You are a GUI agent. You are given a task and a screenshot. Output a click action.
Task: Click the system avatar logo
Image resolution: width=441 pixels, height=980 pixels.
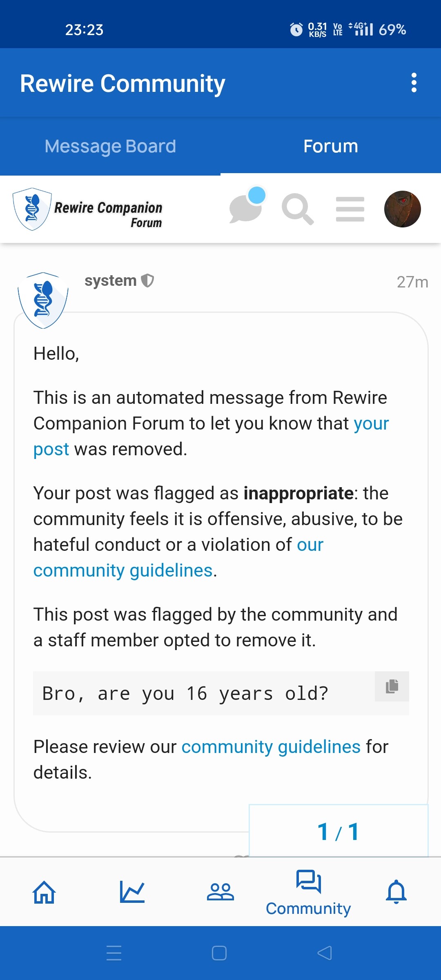(x=43, y=300)
